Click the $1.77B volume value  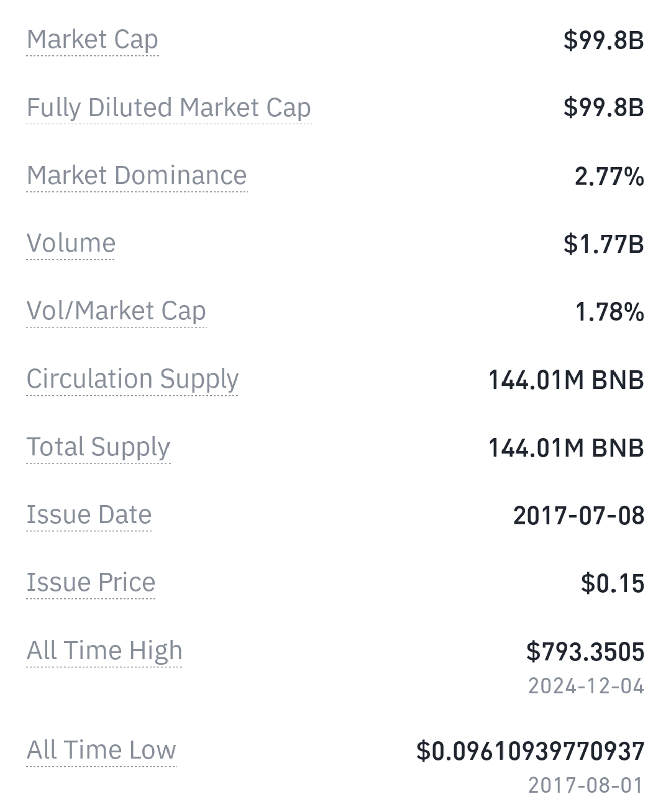[603, 244]
